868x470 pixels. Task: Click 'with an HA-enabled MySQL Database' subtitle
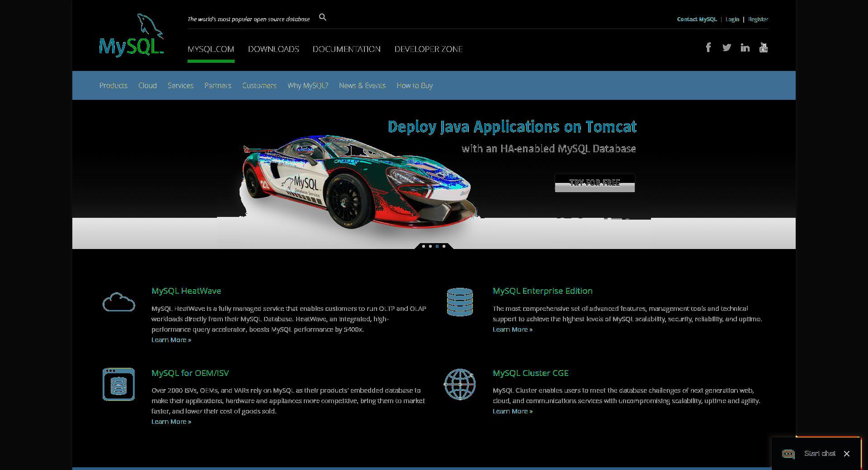click(549, 149)
